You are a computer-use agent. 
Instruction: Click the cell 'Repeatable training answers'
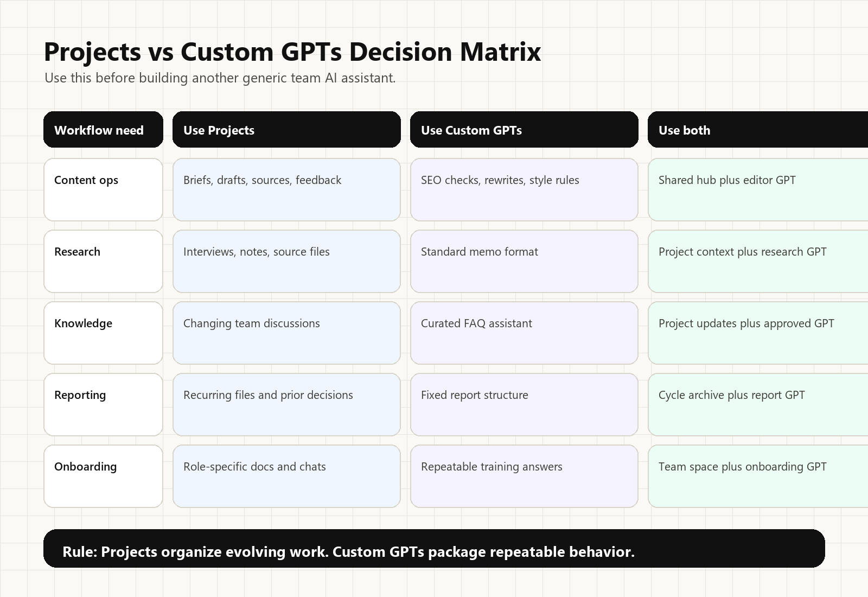(524, 476)
